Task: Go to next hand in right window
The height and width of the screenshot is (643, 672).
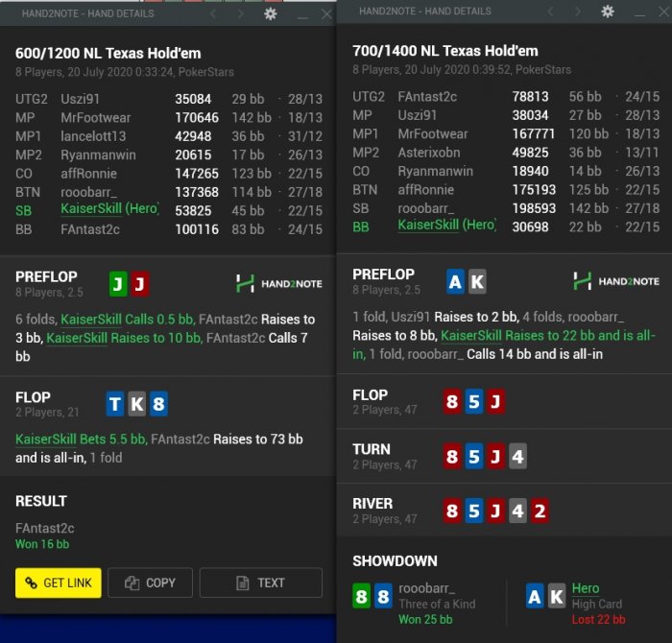Action: coord(578,12)
